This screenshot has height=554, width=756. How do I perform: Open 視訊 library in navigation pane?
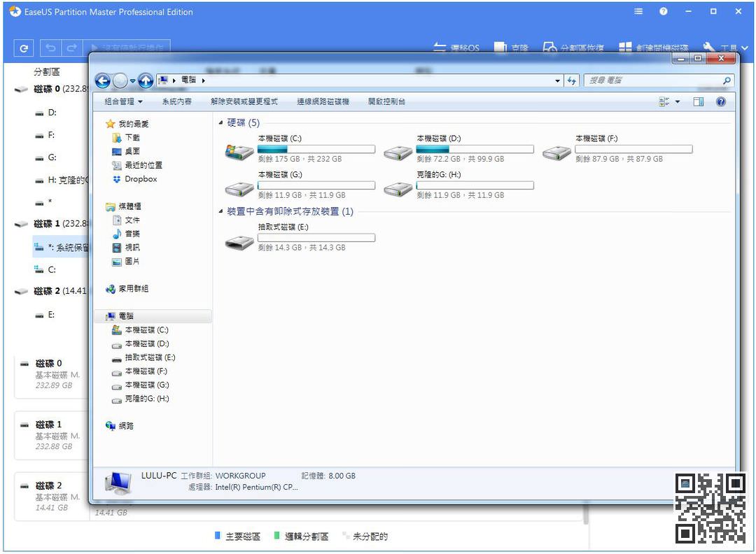(x=126, y=248)
